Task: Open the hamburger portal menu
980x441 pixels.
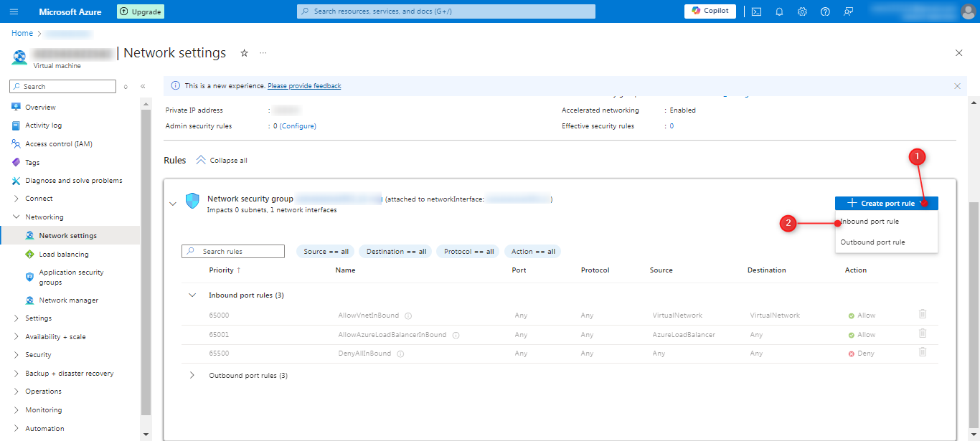Action: click(x=14, y=11)
